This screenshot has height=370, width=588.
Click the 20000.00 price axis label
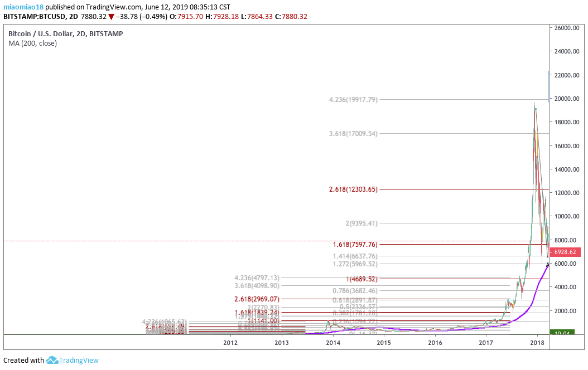point(567,99)
